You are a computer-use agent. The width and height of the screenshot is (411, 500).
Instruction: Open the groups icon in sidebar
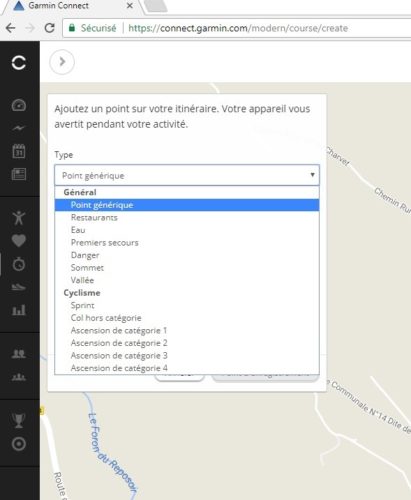coord(19,377)
